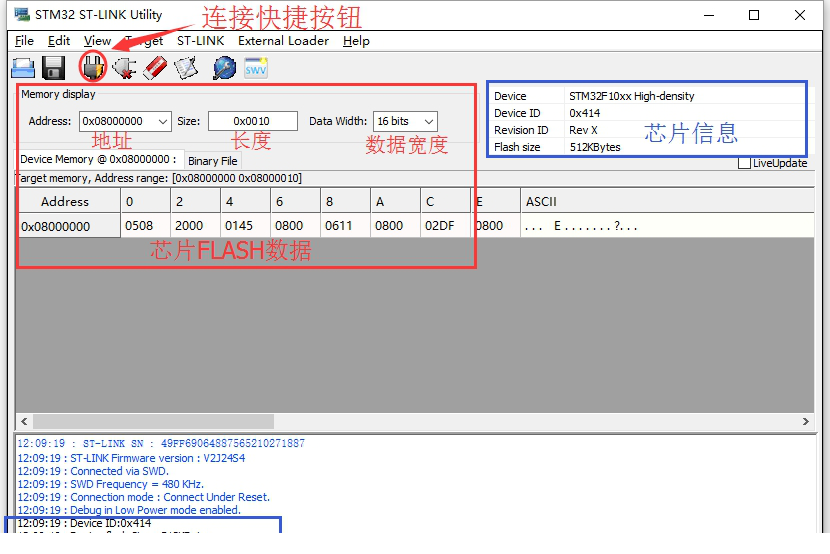
Task: Click log line Debug in Low Power mode enabled
Action: click(x=129, y=510)
